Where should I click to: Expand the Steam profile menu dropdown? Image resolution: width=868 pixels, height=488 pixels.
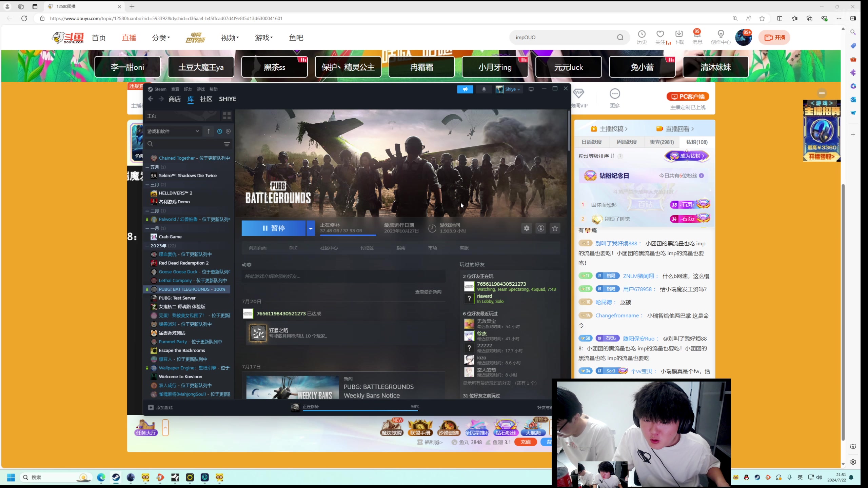click(510, 89)
